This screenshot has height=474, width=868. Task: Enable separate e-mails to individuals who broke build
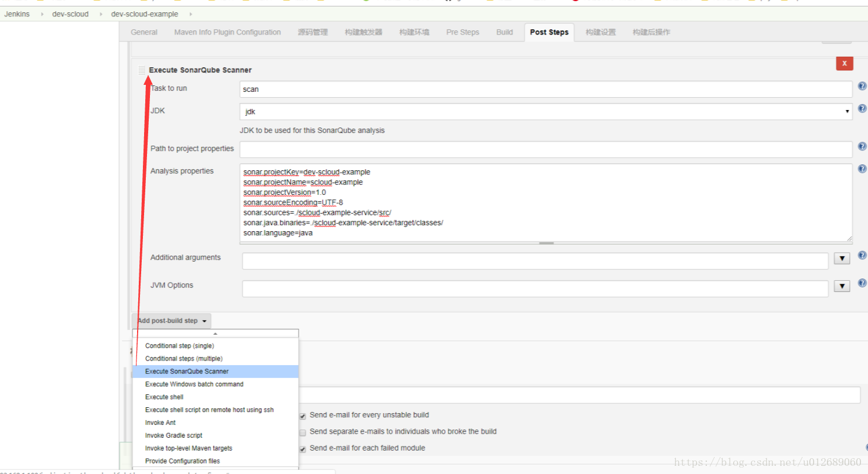click(303, 432)
